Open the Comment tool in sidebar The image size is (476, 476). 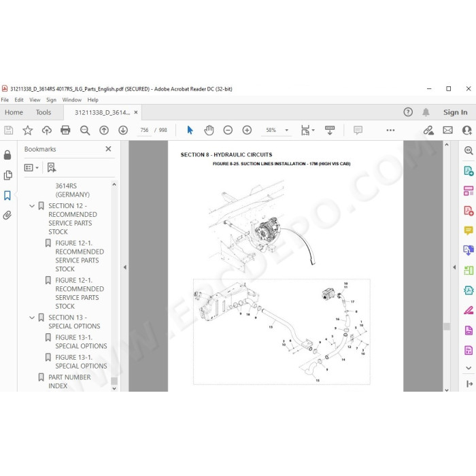click(x=469, y=231)
